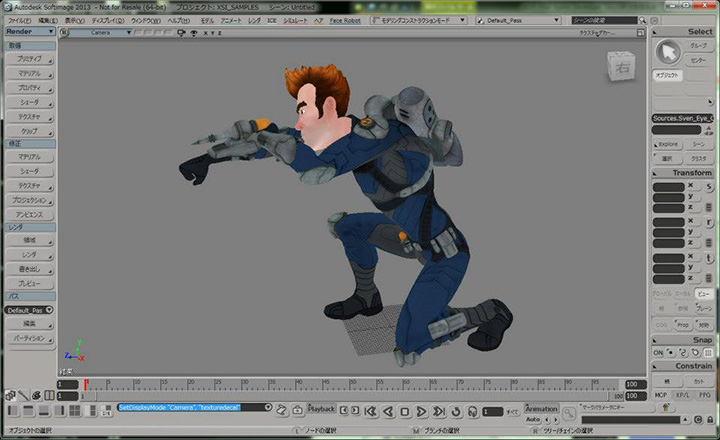The height and width of the screenshot is (440, 720).
Task: Open the ICE menu
Action: (x=272, y=21)
